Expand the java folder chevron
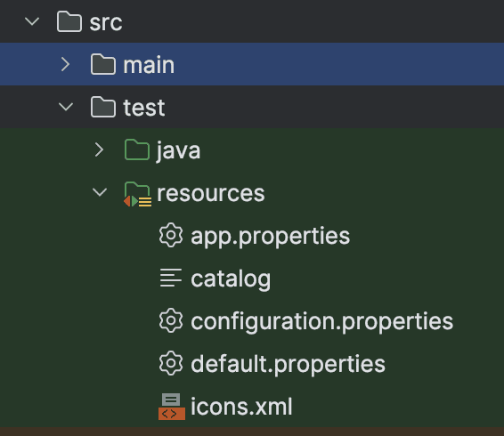This screenshot has height=436, width=504. [x=99, y=149]
